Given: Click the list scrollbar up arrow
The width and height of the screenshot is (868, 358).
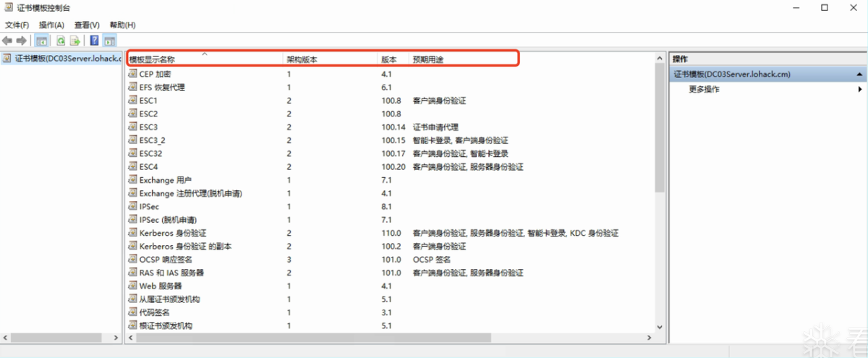Looking at the screenshot, I should [659, 58].
